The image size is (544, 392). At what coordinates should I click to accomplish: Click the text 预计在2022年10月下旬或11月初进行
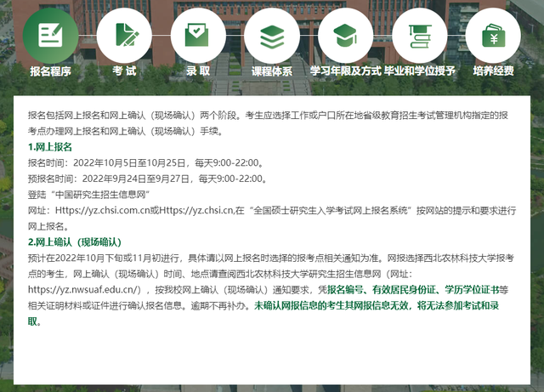coord(104,258)
